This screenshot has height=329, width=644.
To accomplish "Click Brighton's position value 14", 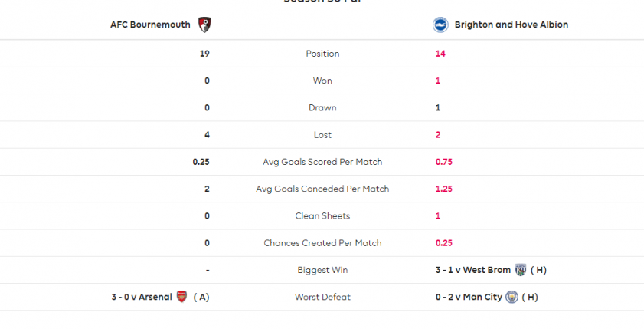I will [440, 54].
